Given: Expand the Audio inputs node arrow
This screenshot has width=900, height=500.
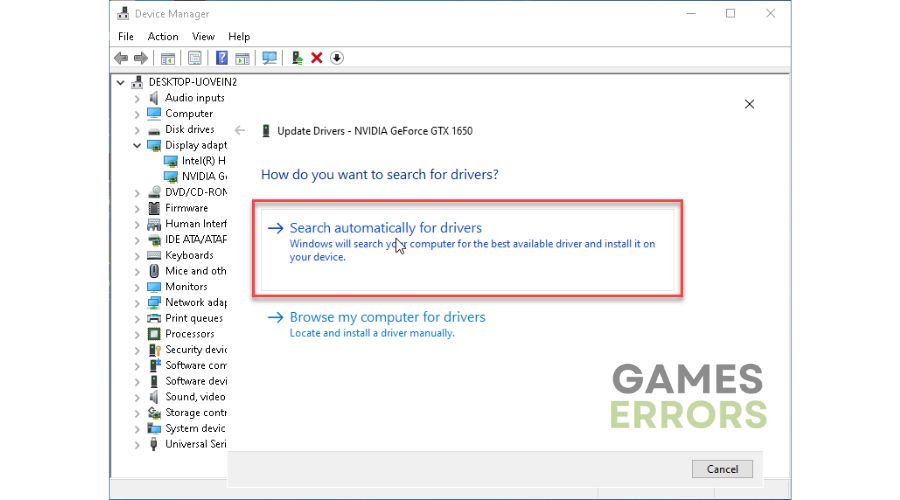Looking at the screenshot, I should click(x=137, y=99).
